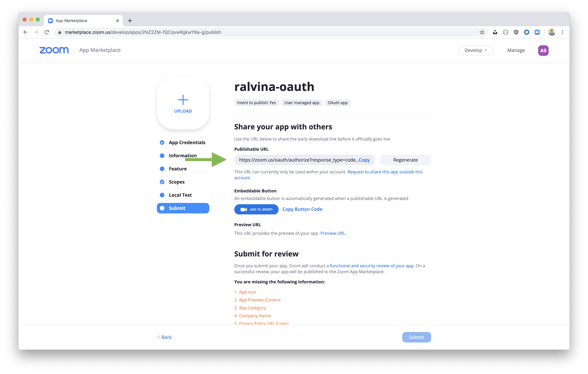Reload the current page
This screenshot has width=588, height=374.
(x=47, y=32)
